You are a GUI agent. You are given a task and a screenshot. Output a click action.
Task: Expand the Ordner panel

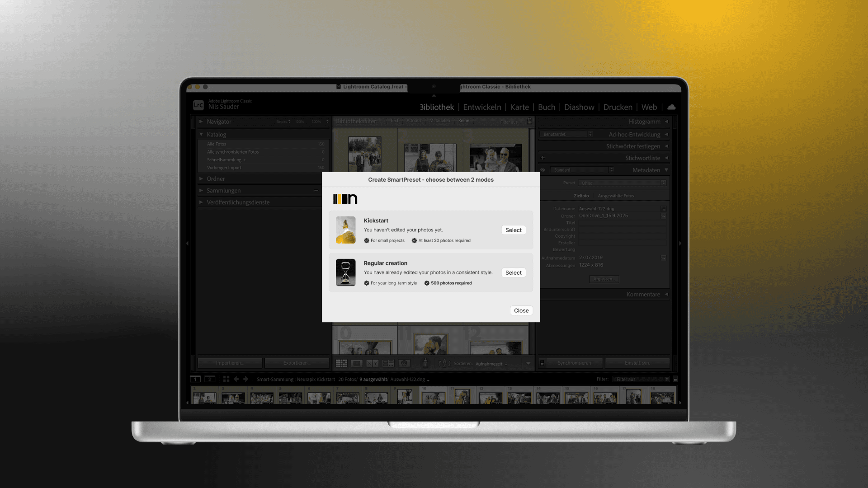[x=216, y=179]
